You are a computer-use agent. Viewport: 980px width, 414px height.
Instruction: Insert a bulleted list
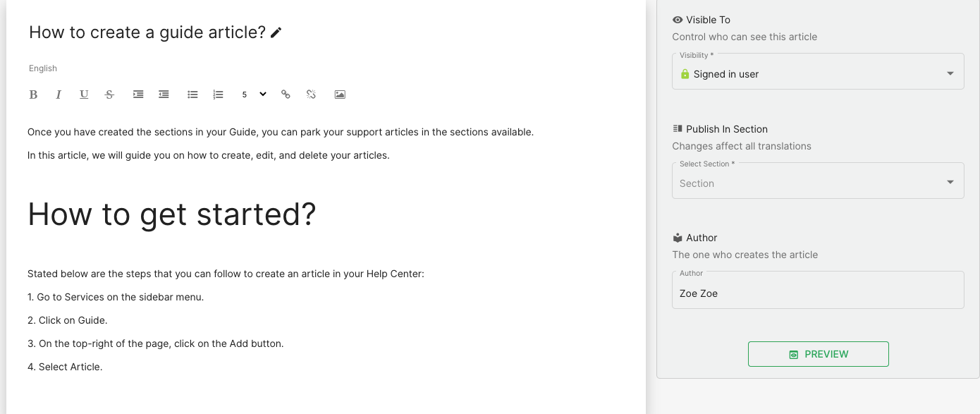tap(192, 95)
